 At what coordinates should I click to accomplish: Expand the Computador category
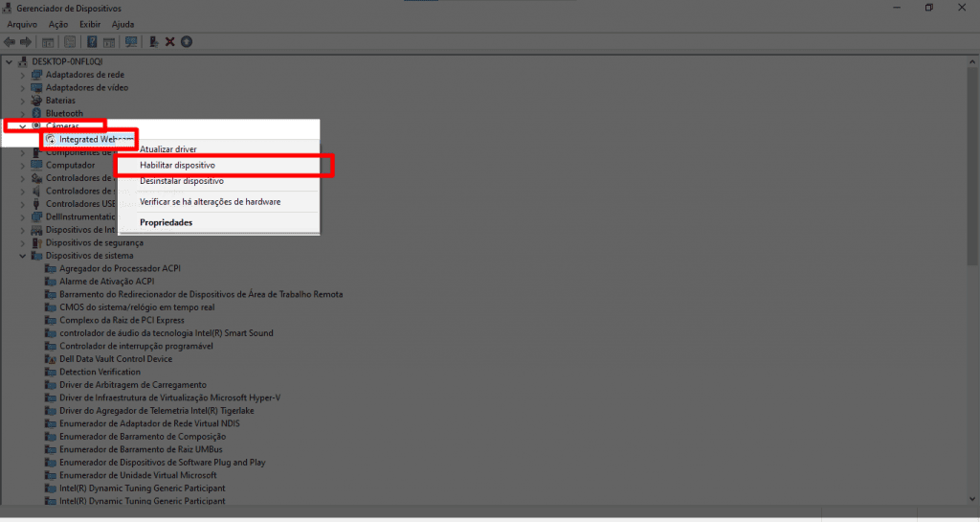[x=23, y=165]
